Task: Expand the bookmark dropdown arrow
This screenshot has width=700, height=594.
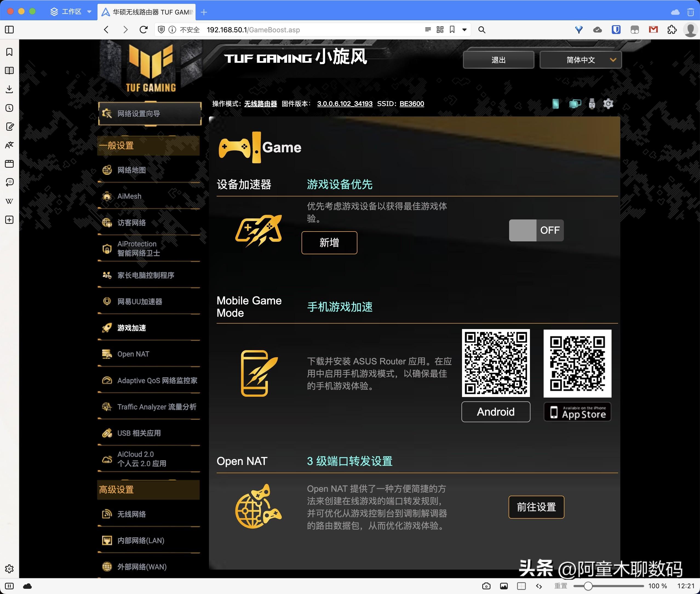Action: (464, 30)
